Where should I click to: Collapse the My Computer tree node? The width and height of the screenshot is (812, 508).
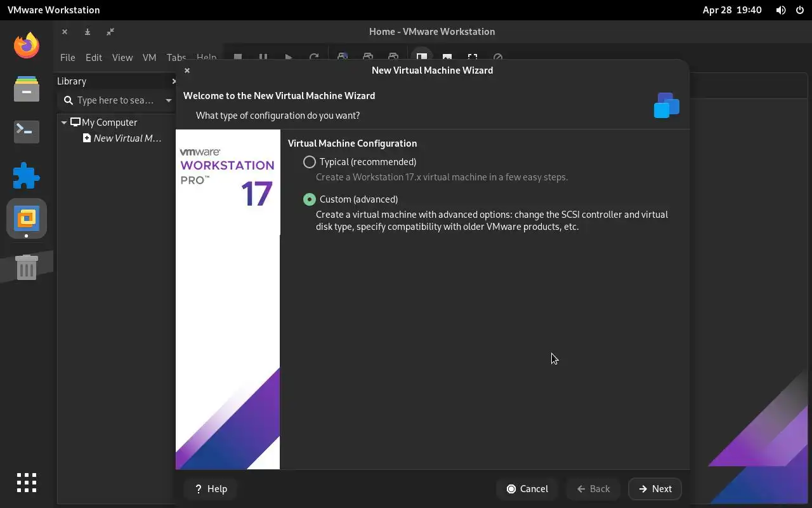point(64,123)
